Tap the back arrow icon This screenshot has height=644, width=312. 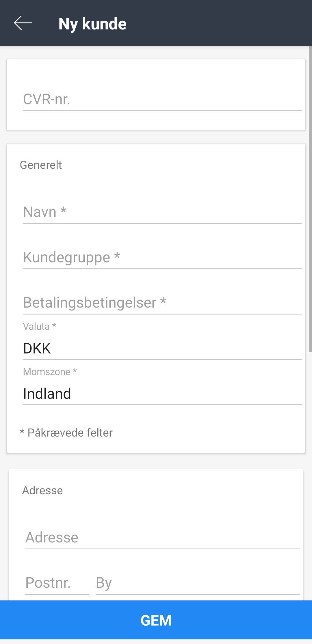point(23,23)
